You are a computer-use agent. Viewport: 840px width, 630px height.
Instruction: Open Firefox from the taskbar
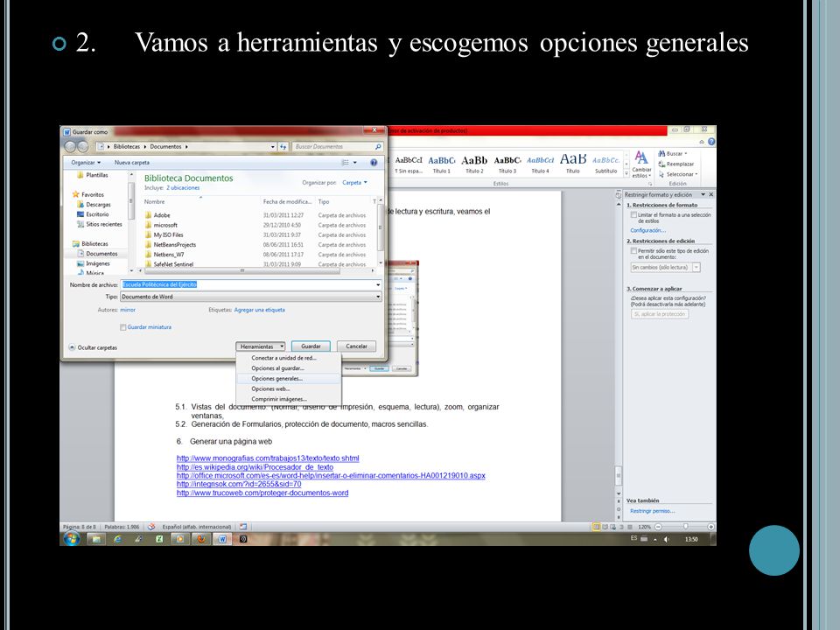(x=201, y=539)
